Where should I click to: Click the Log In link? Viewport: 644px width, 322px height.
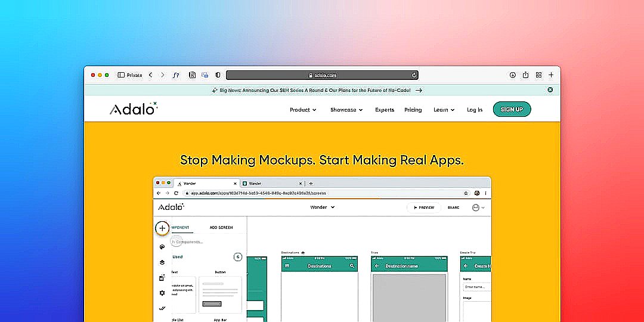tap(475, 110)
